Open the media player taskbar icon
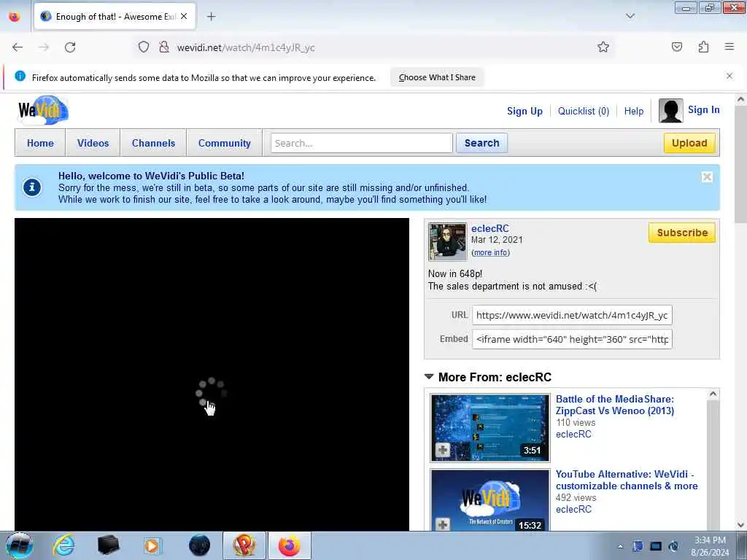 coord(153,545)
